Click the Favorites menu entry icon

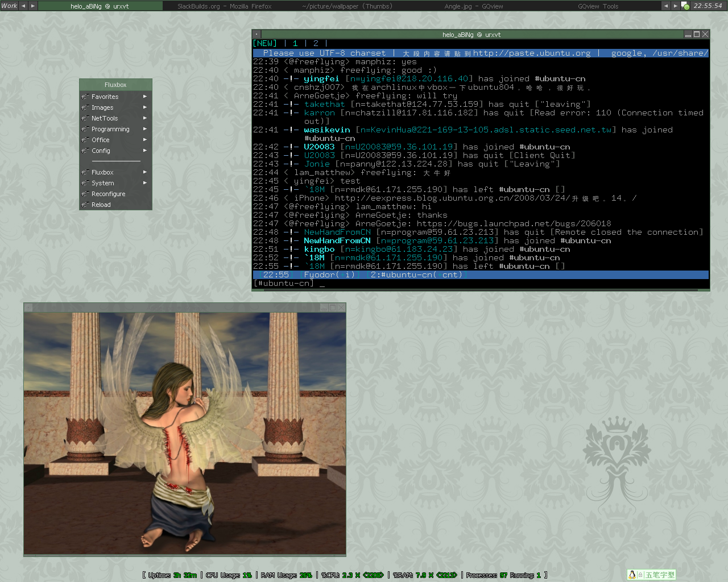(85, 97)
